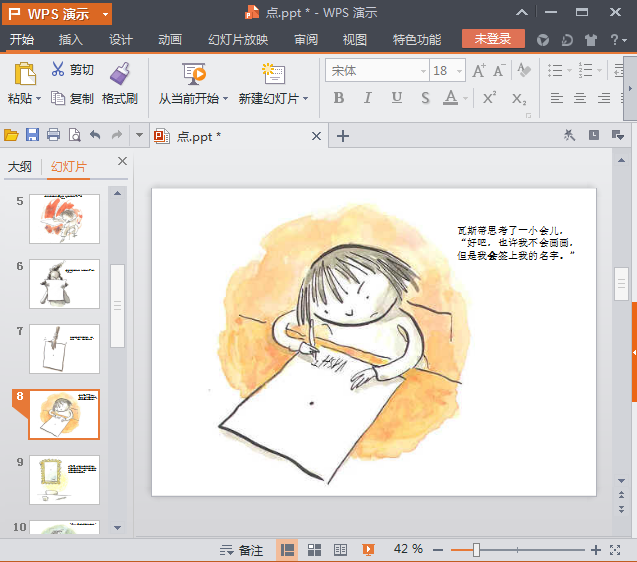Decrease font size with A- icon
This screenshot has height=562, width=637.
click(x=499, y=71)
